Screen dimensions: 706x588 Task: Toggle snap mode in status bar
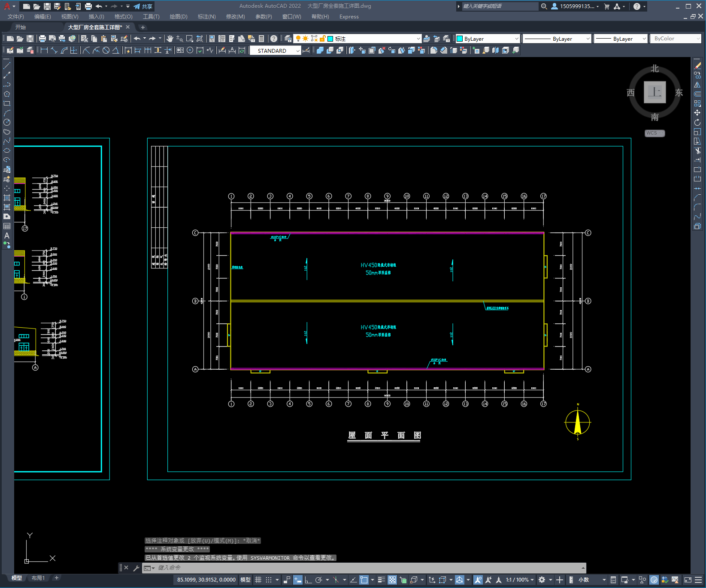tap(269, 580)
